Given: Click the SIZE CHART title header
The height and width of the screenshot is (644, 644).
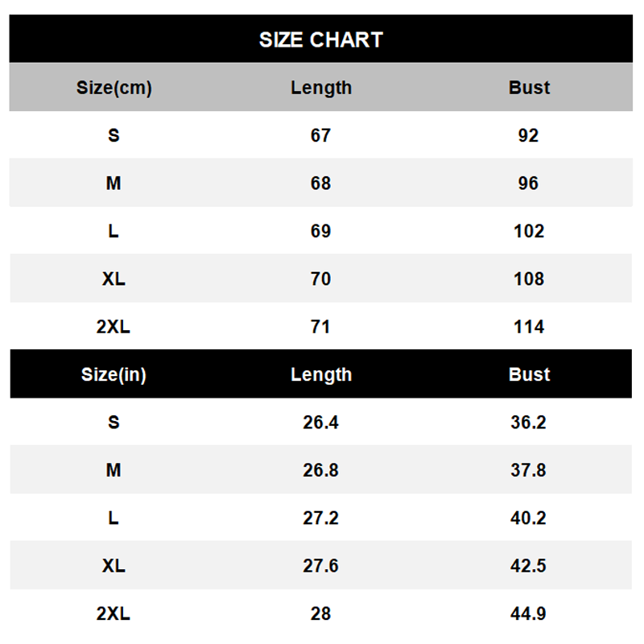Looking at the screenshot, I should (320, 39).
